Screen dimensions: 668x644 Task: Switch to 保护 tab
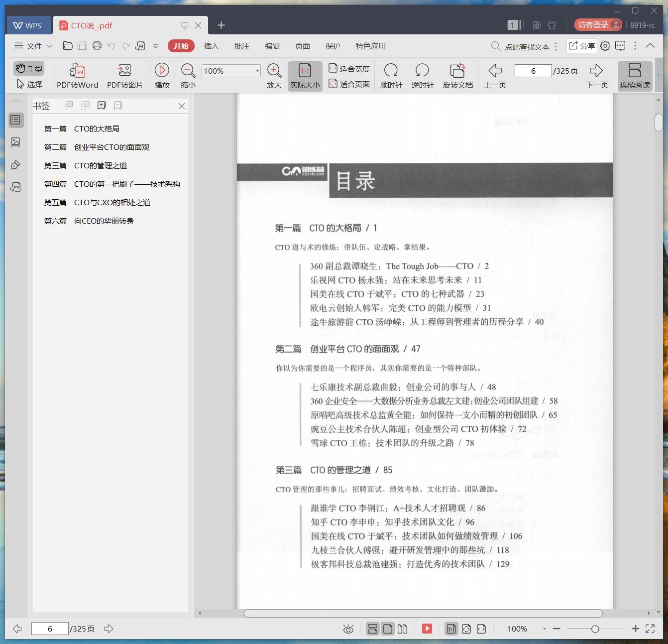coord(333,46)
